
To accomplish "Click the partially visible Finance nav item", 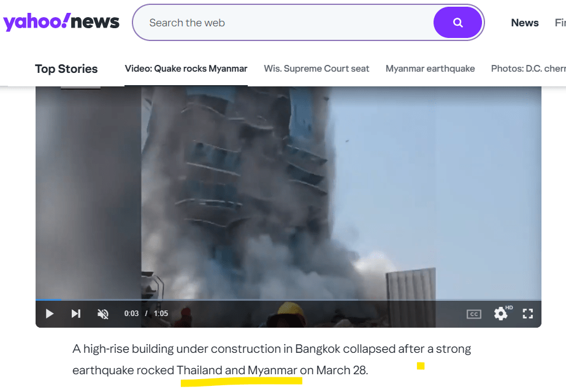I will [560, 23].
